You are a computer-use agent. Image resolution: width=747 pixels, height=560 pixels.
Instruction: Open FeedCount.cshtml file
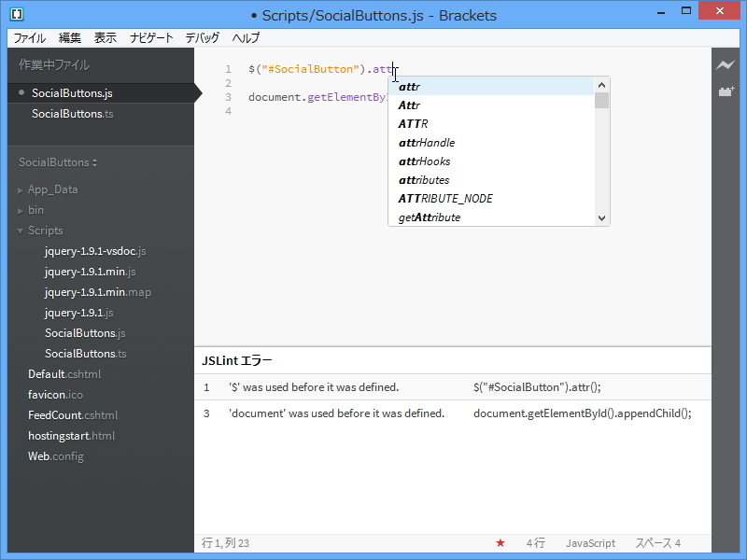pos(73,414)
